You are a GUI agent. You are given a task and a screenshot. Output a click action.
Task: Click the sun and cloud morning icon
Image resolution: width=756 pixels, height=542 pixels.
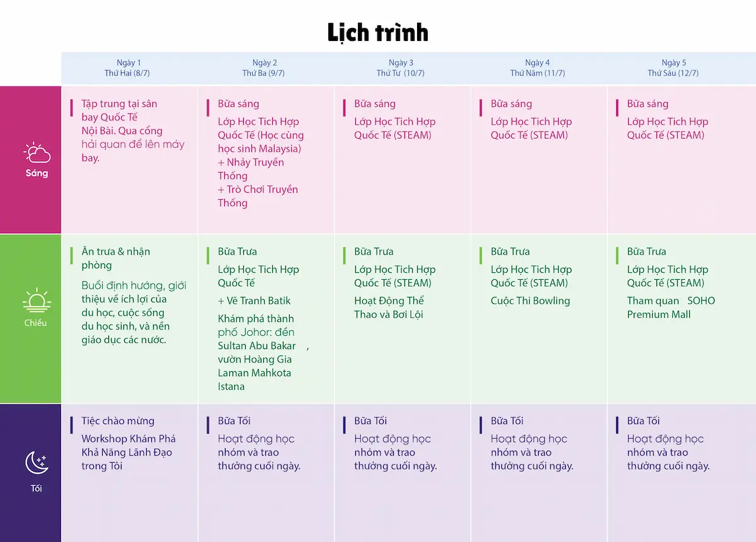point(37,153)
